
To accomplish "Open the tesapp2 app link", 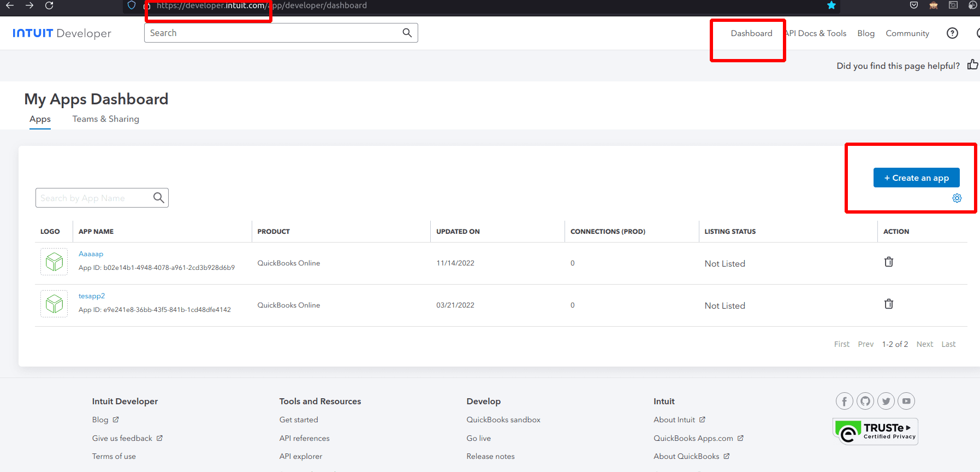I will coord(92,296).
